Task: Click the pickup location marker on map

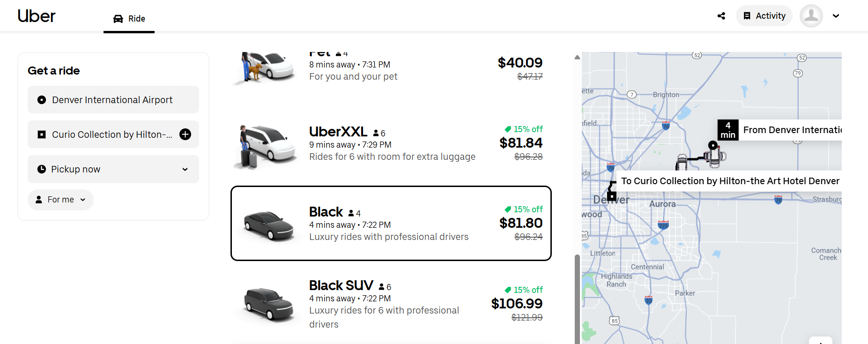Action: [x=712, y=145]
